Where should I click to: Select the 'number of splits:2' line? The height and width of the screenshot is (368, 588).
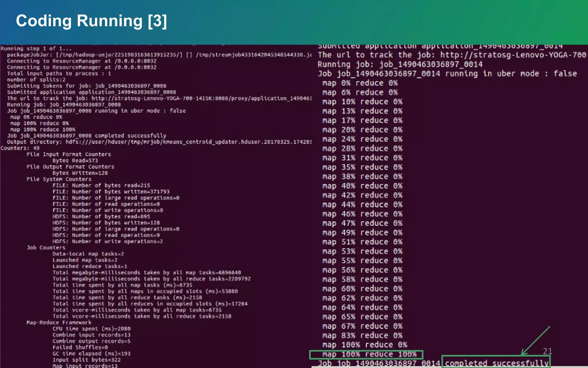tap(36, 80)
